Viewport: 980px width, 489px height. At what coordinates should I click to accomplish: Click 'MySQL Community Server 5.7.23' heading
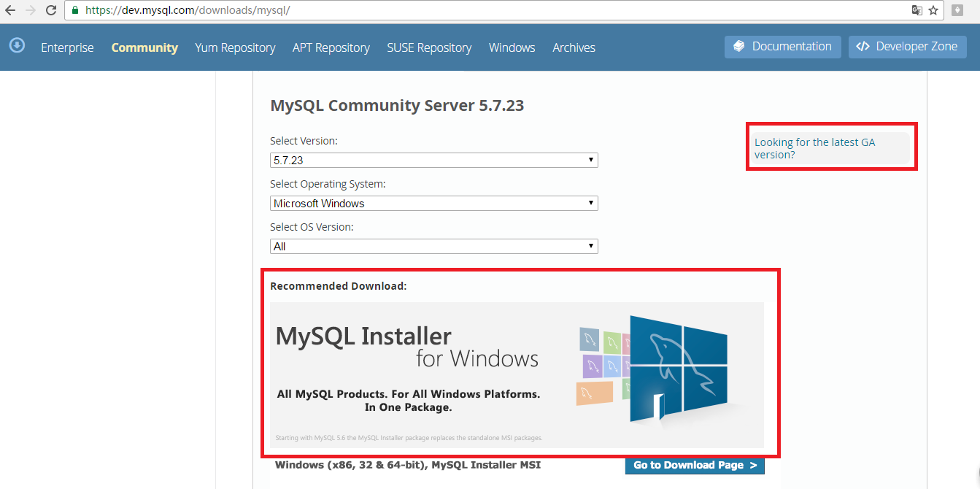(x=397, y=105)
